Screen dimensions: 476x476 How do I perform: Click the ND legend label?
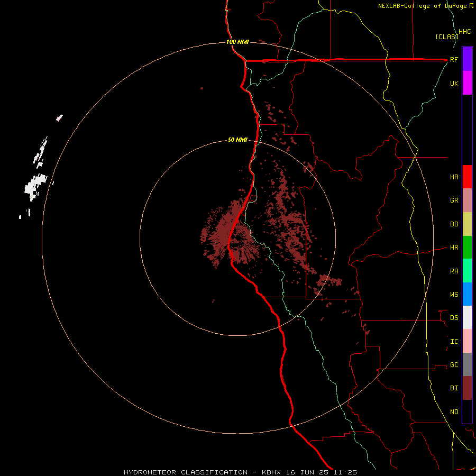[x=454, y=412]
